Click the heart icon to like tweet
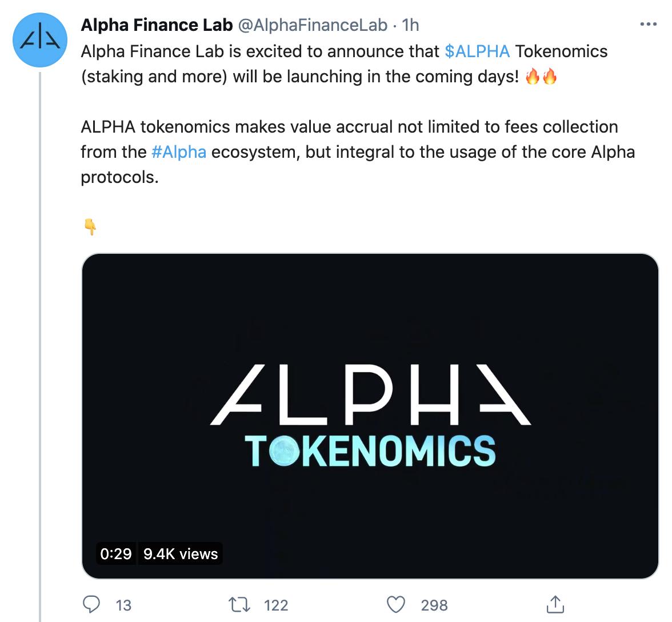Image resolution: width=672 pixels, height=622 pixels. (397, 604)
